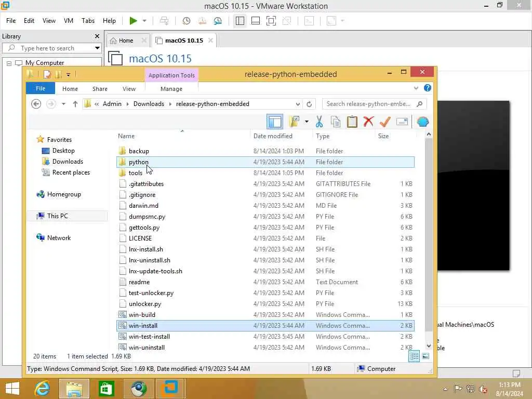532x399 pixels.
Task: Click the red X Delete icon
Action: coord(368,122)
